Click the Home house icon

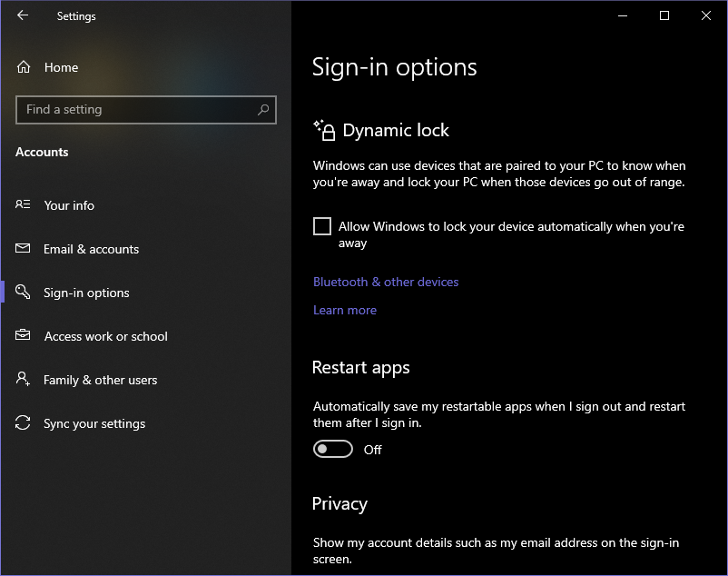click(24, 67)
